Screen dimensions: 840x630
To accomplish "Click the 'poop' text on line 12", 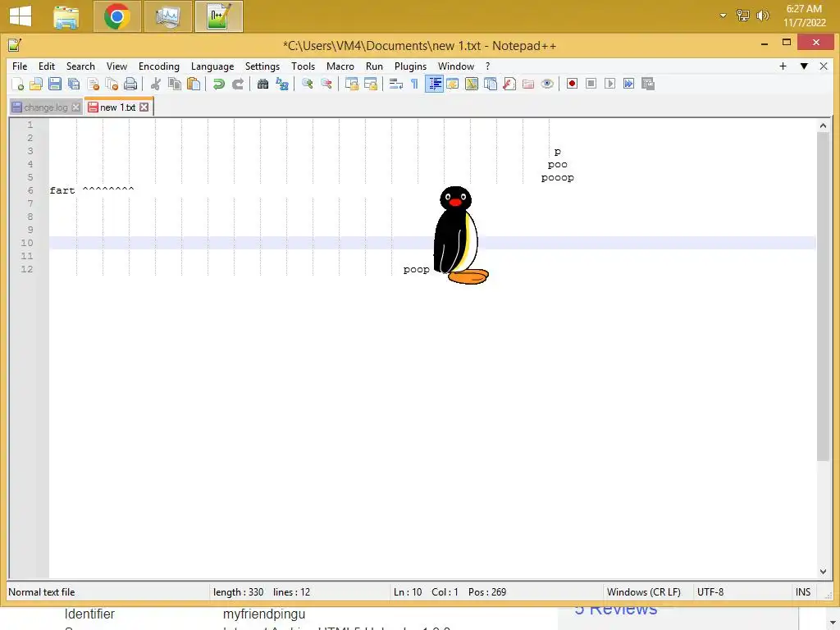I will point(416,269).
